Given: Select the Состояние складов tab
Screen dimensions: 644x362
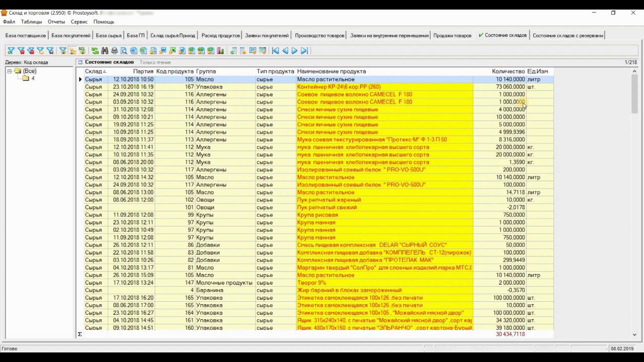Looking at the screenshot, I should pos(503,35).
